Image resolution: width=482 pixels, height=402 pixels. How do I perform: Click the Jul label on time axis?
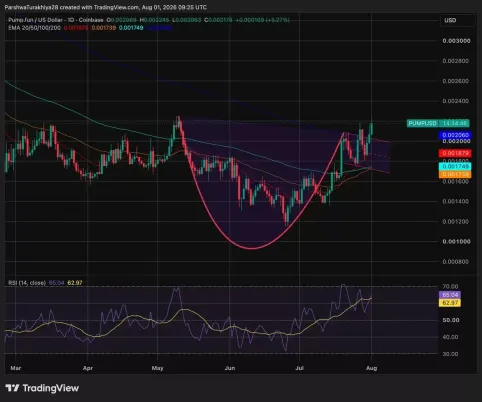[299, 368]
